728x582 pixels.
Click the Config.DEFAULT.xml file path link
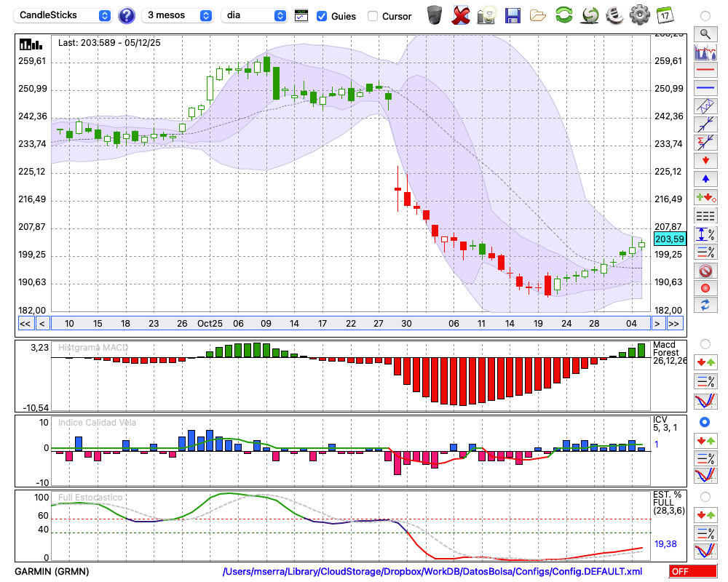click(x=432, y=572)
